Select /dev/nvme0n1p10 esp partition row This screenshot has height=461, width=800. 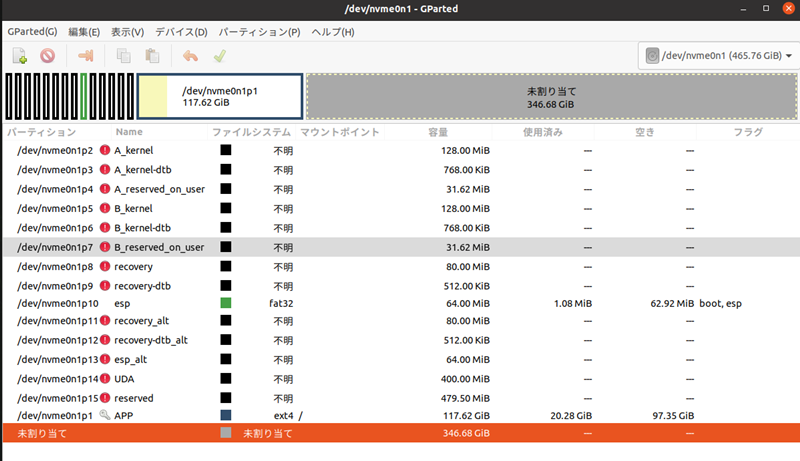pyautogui.click(x=401, y=303)
